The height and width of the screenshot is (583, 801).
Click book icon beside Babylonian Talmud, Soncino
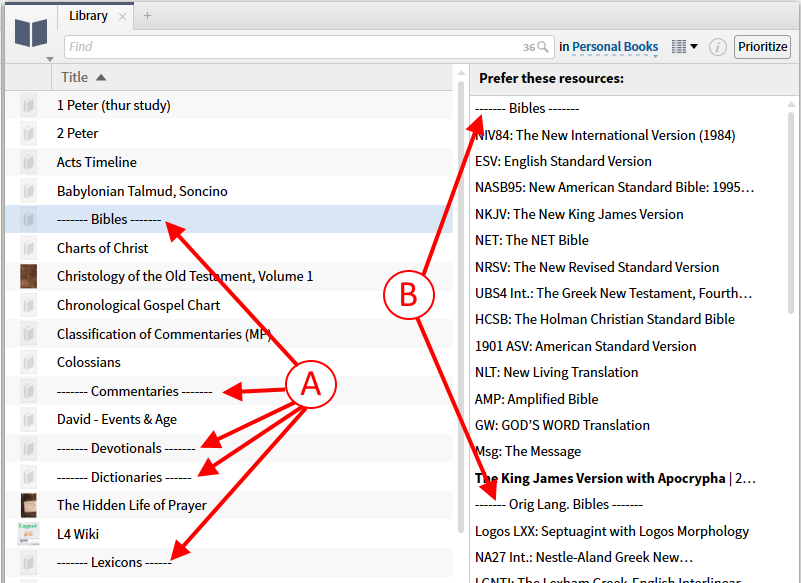click(x=29, y=191)
